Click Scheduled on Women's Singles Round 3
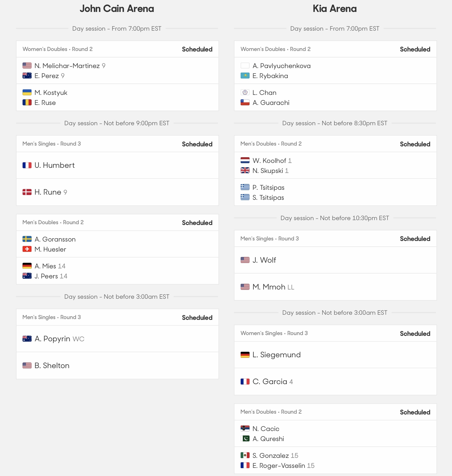 click(415, 334)
